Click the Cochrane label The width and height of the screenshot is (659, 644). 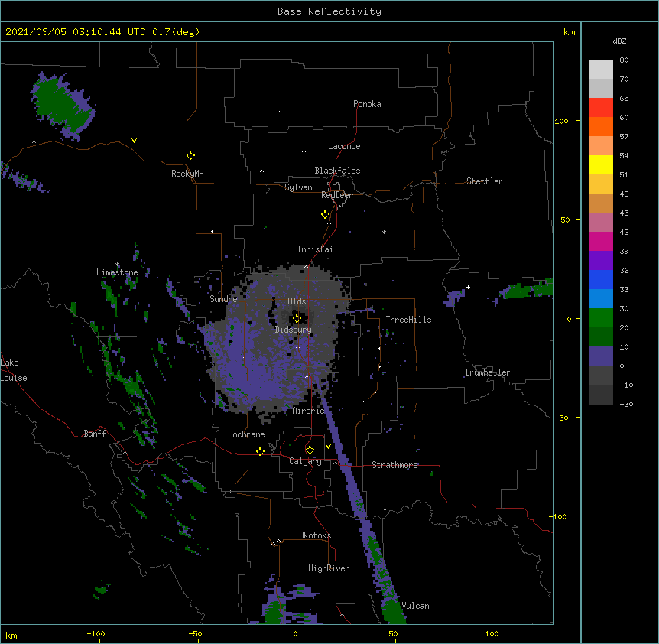click(246, 434)
